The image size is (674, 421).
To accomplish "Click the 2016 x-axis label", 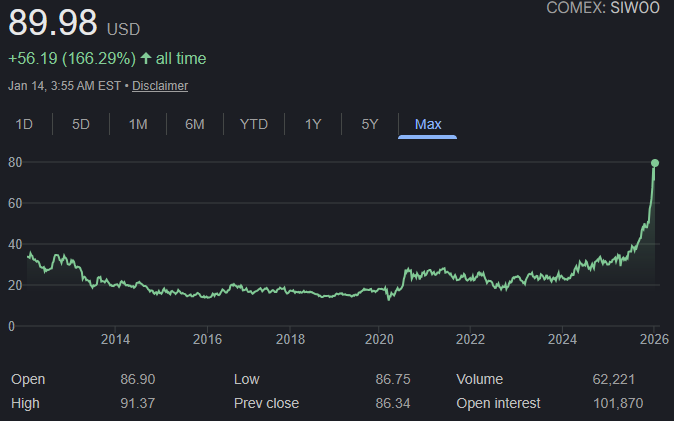I will (207, 339).
